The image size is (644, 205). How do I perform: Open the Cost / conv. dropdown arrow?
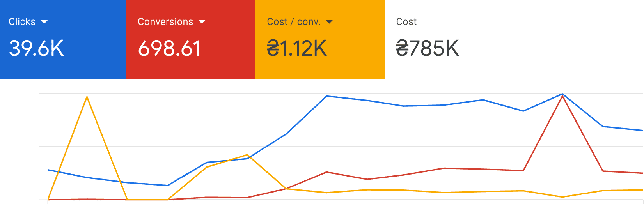329,22
